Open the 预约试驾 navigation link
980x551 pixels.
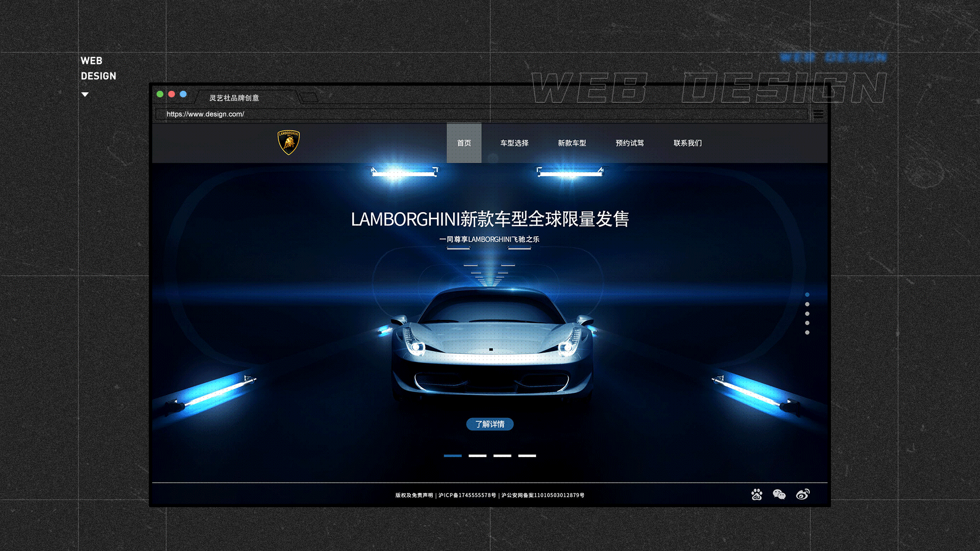pos(629,143)
